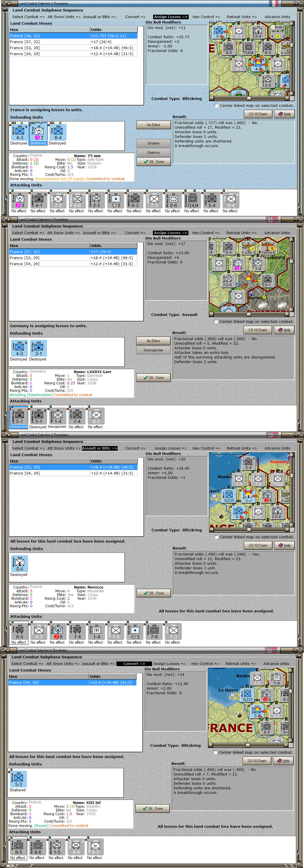Click 4th Mot Div 1-5 attacker
This screenshot has width=304, height=868.
(x=57, y=847)
